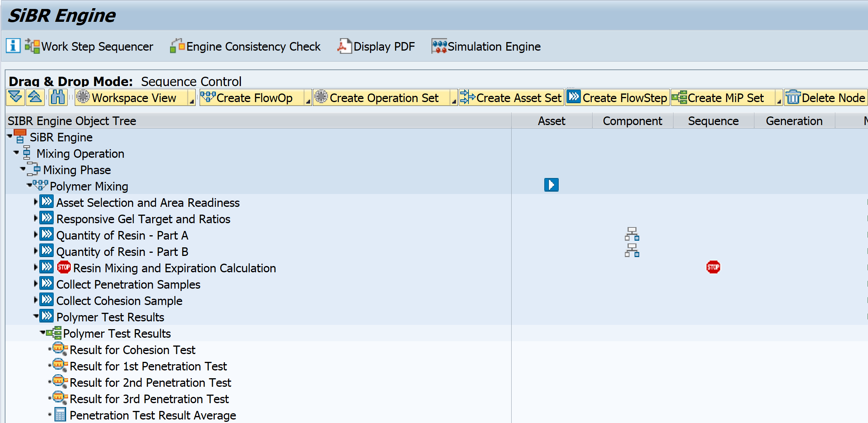Click Create Asset Set button
This screenshot has height=423, width=868.
pos(511,97)
